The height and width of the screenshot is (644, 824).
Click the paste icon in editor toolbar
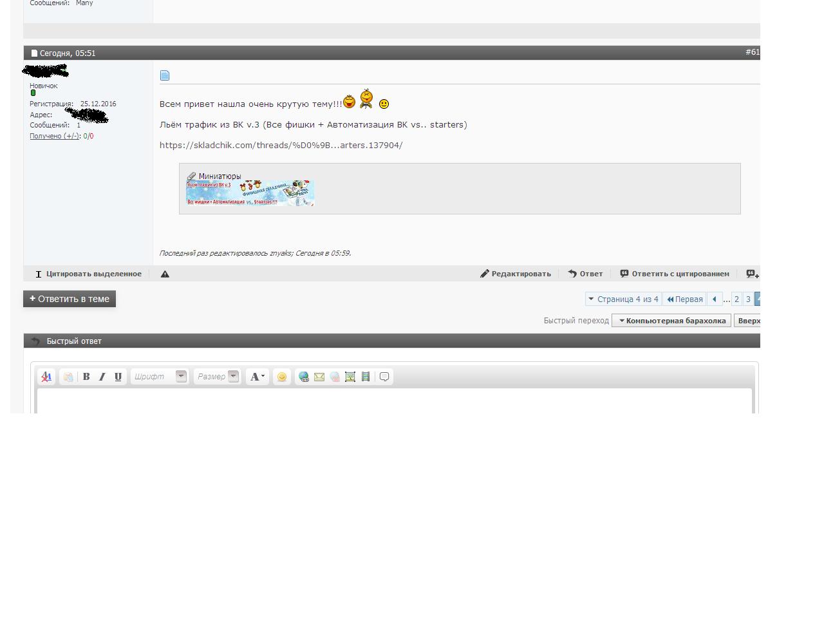coord(68,377)
